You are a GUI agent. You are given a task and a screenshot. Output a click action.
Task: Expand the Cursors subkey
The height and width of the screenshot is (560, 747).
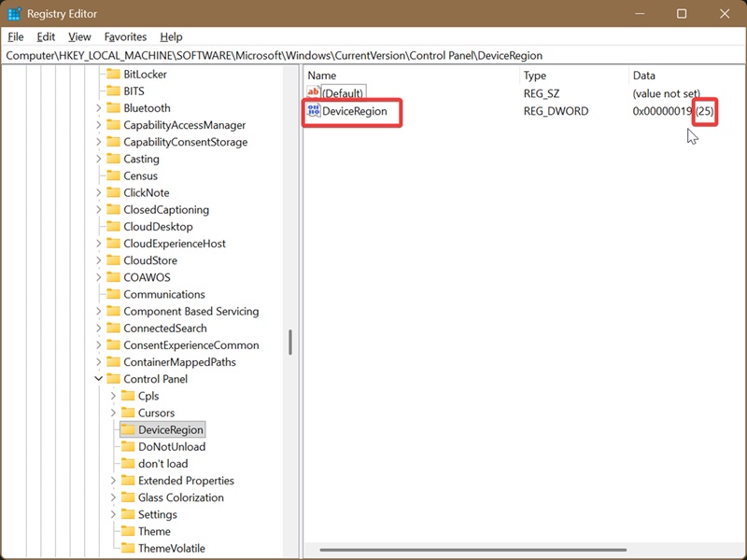pyautogui.click(x=113, y=413)
